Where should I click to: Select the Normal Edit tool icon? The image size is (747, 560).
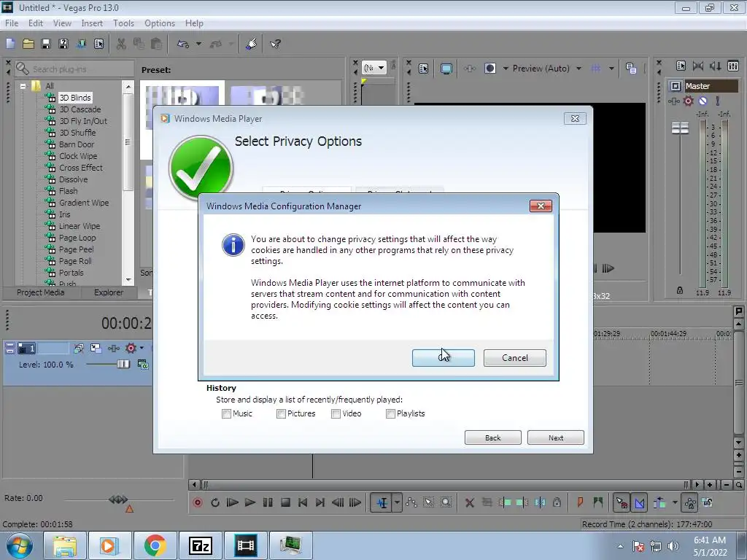[382, 502]
